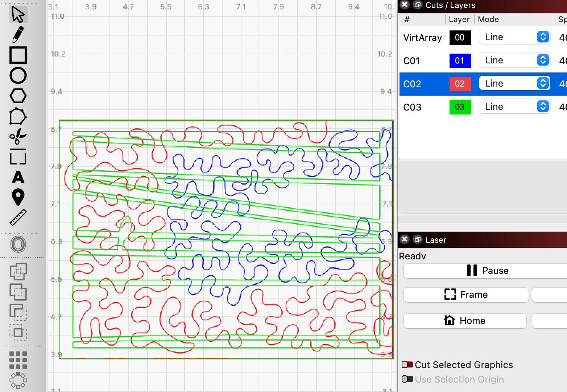Viewport: 567px width, 392px height.
Task: Click the Position Laser pin tool
Action: [x=18, y=197]
